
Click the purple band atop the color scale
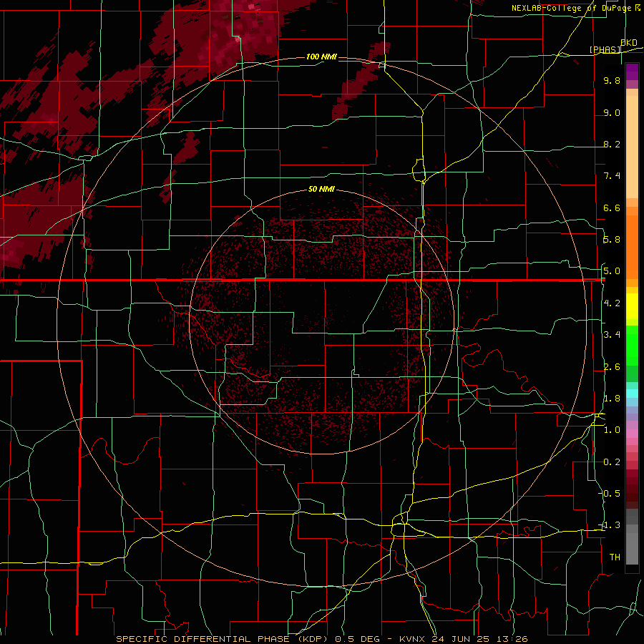pyautogui.click(x=632, y=72)
